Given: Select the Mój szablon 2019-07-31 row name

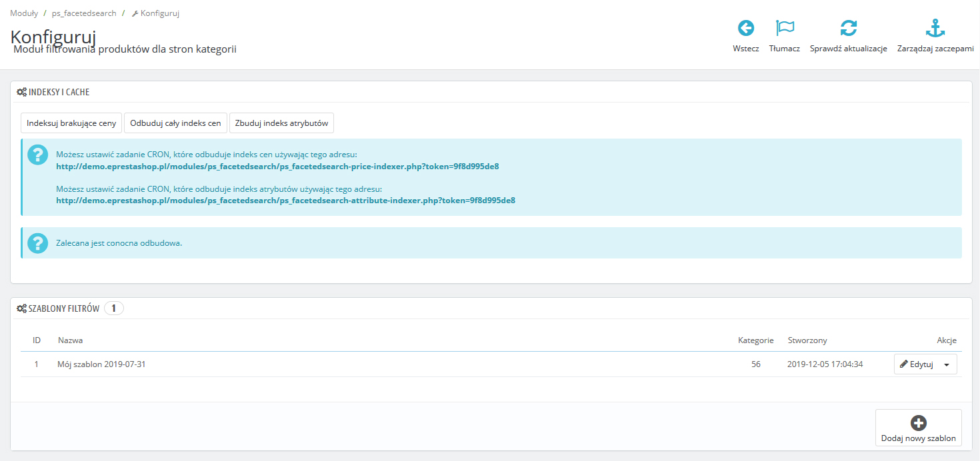Looking at the screenshot, I should 101,364.
